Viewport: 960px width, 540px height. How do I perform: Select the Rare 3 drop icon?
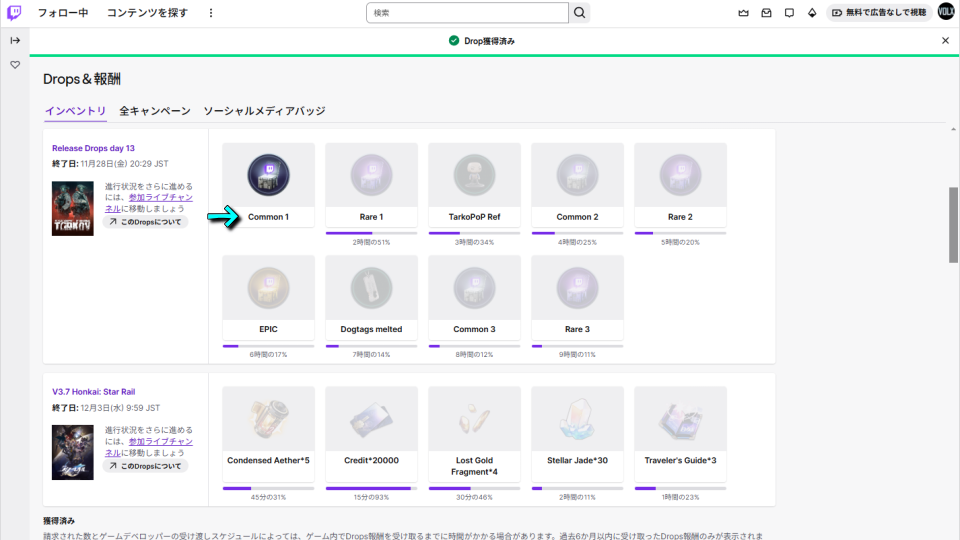coord(577,288)
